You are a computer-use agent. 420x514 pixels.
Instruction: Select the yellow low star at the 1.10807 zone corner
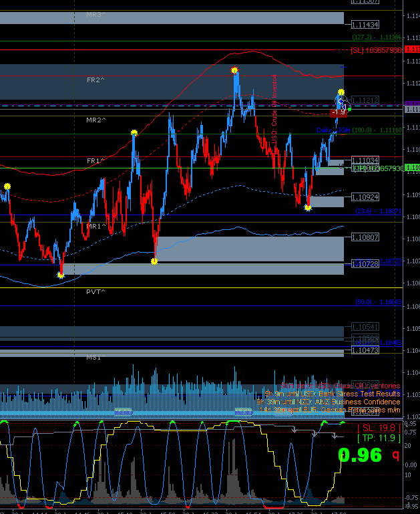154,261
